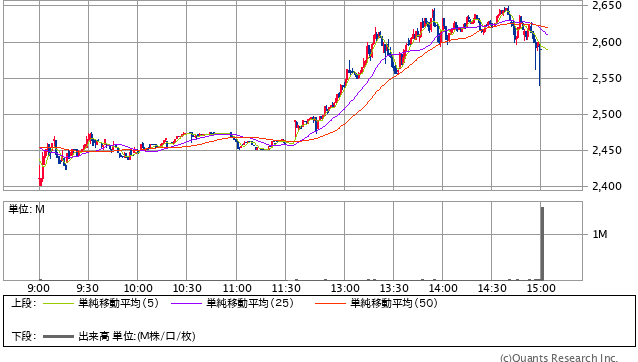Click the 単純移動平均(25) legend text
Viewport: 638px width, 362px height.
click(x=250, y=303)
